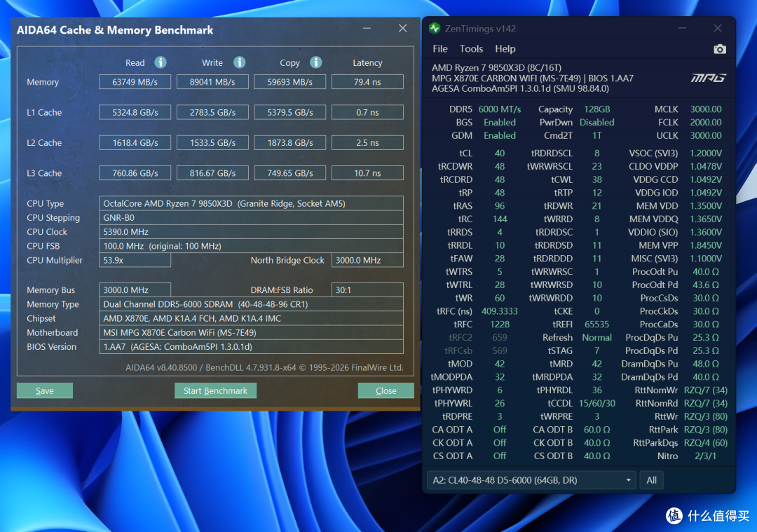
Task: Click the All button in ZenTimings
Action: [651, 480]
